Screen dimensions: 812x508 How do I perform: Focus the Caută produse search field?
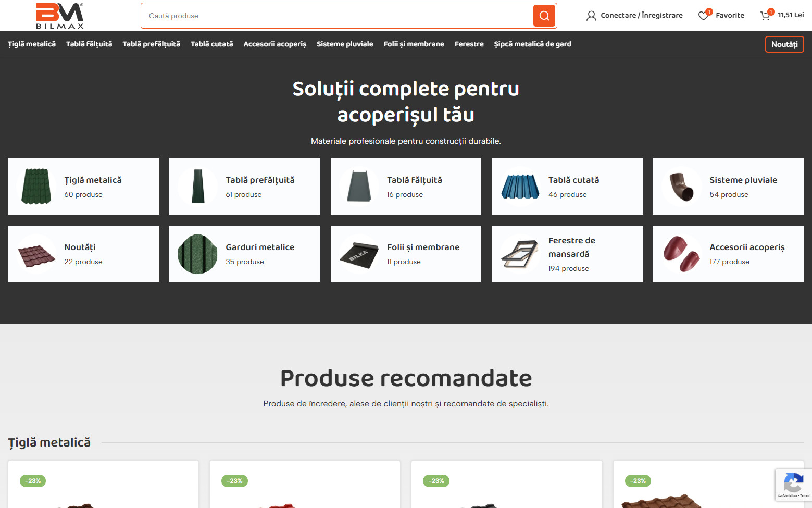(336, 16)
